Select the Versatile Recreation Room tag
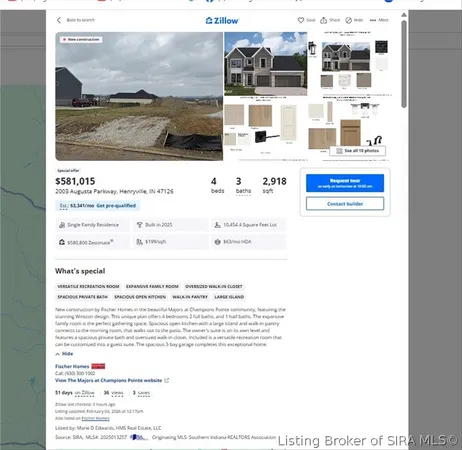This screenshot has width=462, height=450. point(88,286)
